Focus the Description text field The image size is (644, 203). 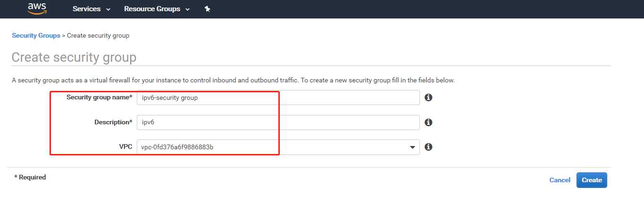coord(278,122)
